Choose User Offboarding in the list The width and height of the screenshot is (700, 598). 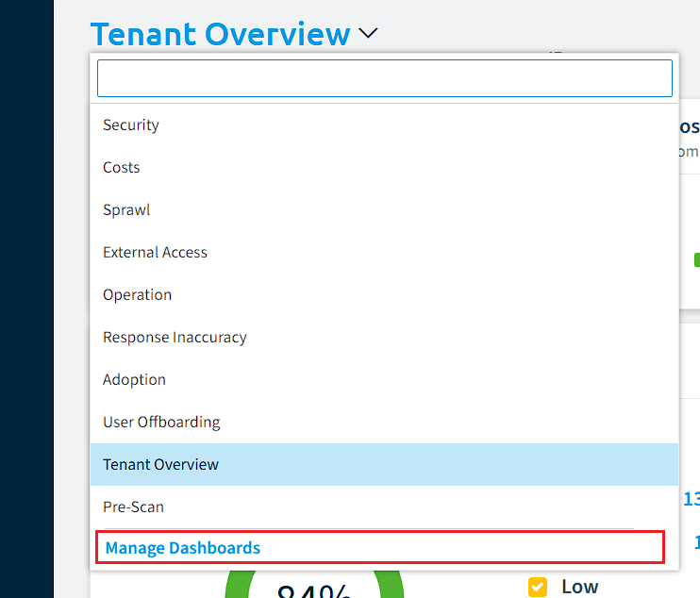(384, 422)
